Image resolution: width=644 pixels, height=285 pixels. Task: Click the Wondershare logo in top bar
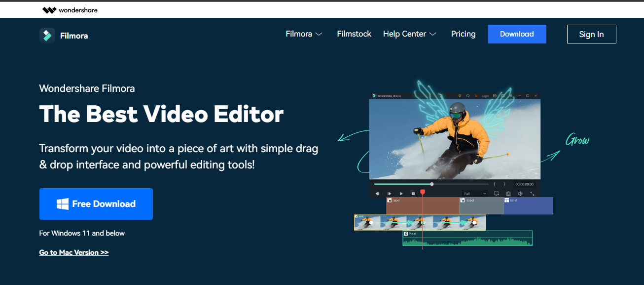(x=70, y=10)
